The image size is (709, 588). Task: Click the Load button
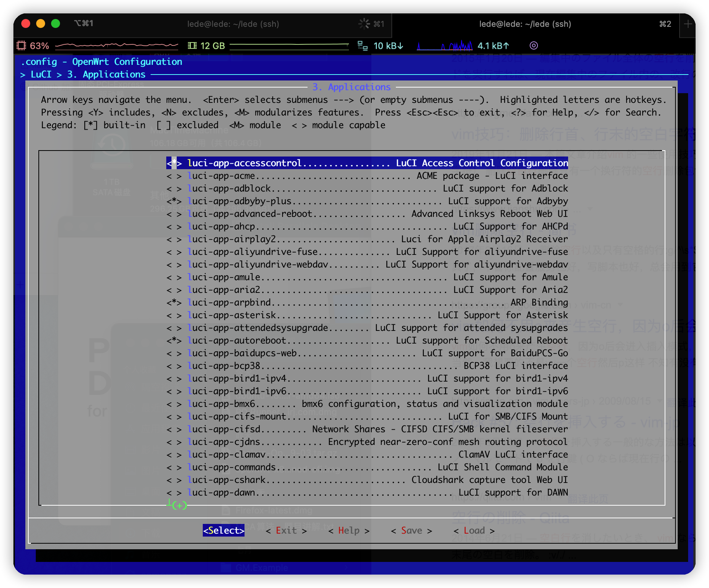pyautogui.click(x=474, y=530)
